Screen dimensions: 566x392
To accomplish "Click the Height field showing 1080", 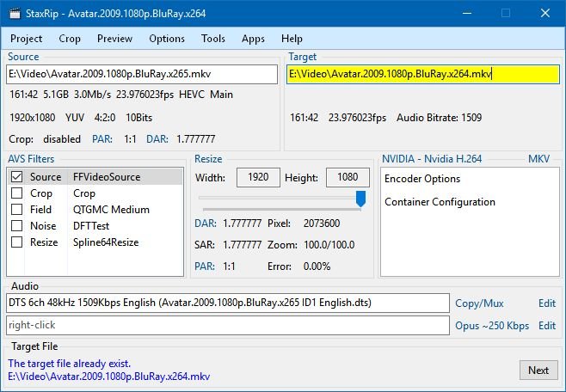I will point(348,177).
